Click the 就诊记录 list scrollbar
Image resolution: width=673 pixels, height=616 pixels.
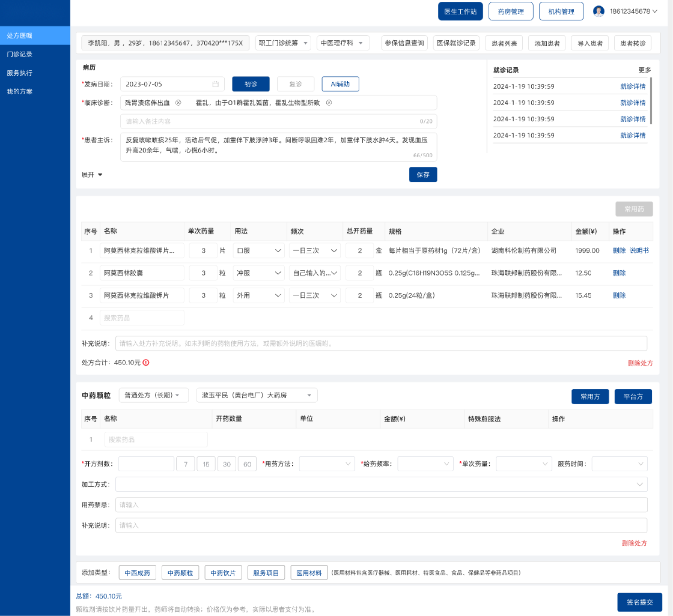pyautogui.click(x=651, y=102)
